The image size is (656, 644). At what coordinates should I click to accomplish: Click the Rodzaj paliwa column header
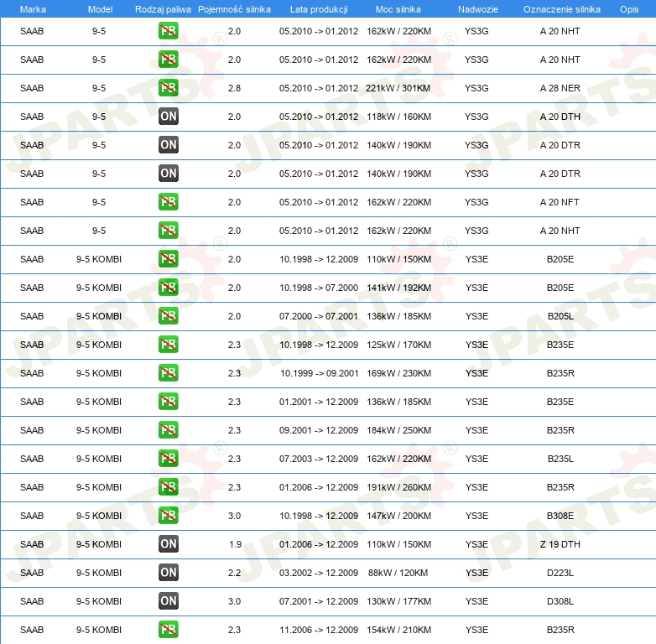[163, 9]
